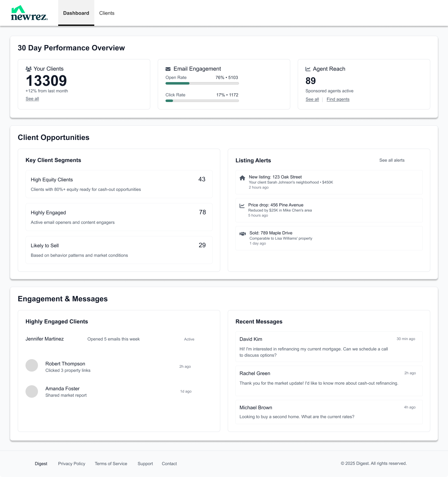The image size is (448, 477).
Task: Open David Kim's message
Action: [329, 347]
